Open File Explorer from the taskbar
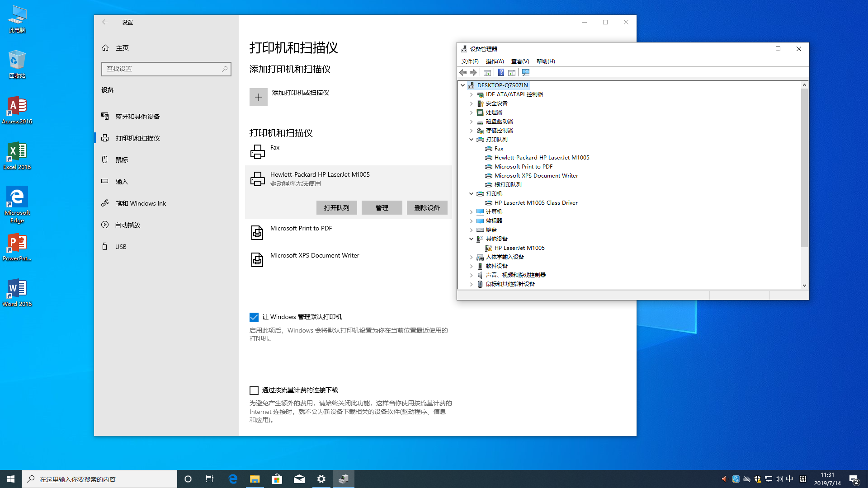This screenshot has width=868, height=488. (255, 479)
